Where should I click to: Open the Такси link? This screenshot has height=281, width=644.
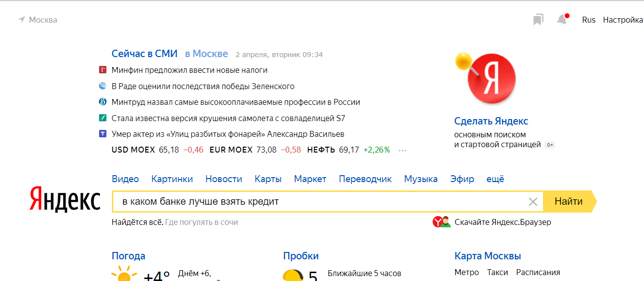point(498,272)
